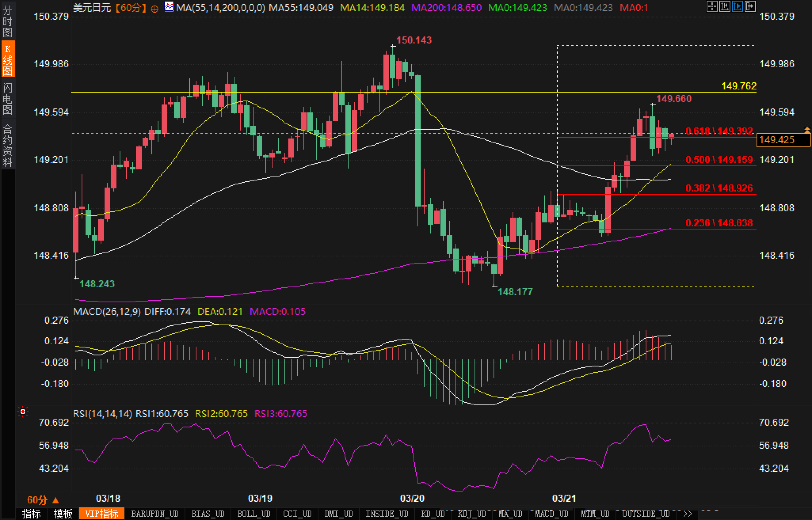The image size is (812, 520).
Task: Click the 03/21 date label on time axis
Action: pyautogui.click(x=564, y=498)
